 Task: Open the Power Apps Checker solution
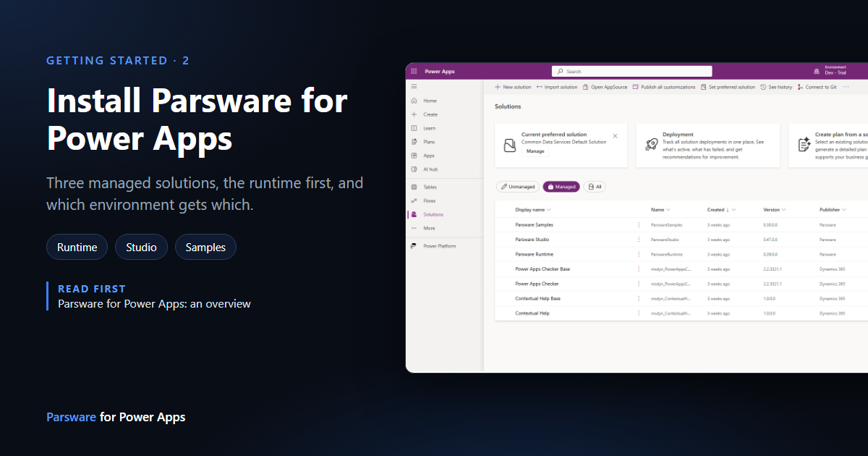click(x=537, y=284)
